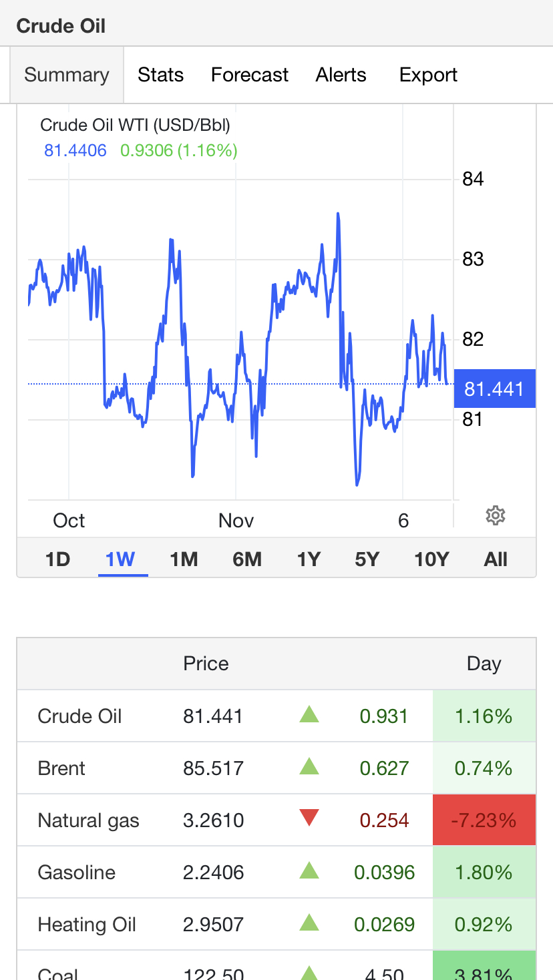
Task: Click the Price column header
Action: [206, 664]
